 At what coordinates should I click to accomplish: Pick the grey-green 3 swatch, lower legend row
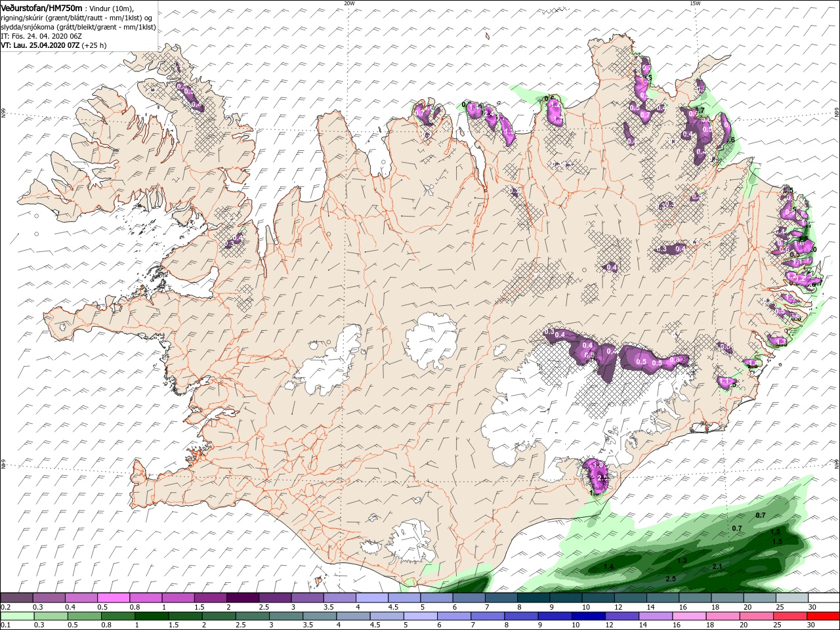pos(286,616)
